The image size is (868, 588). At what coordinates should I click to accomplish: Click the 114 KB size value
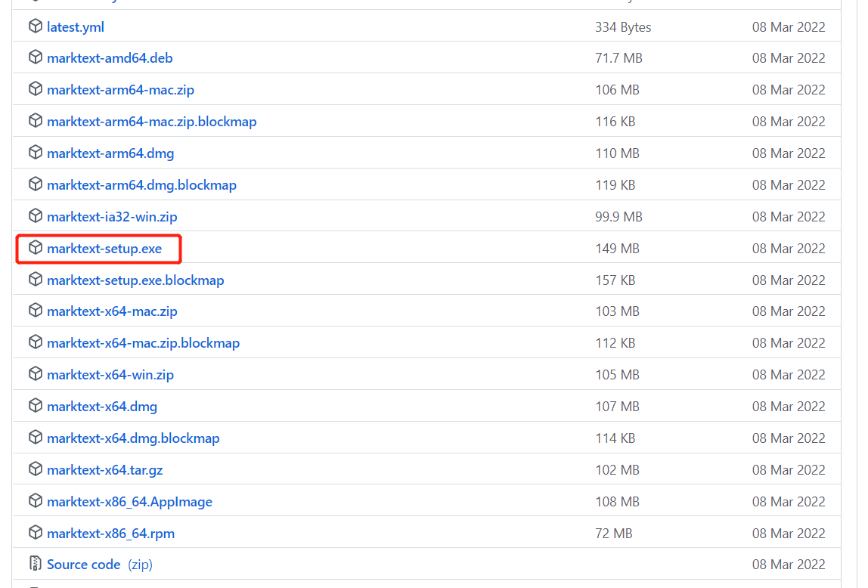click(615, 438)
